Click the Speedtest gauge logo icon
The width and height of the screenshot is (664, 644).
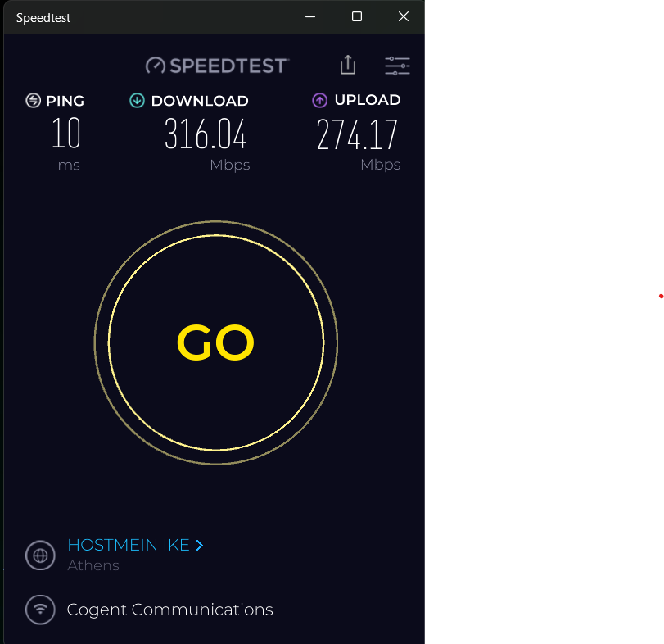coord(156,66)
